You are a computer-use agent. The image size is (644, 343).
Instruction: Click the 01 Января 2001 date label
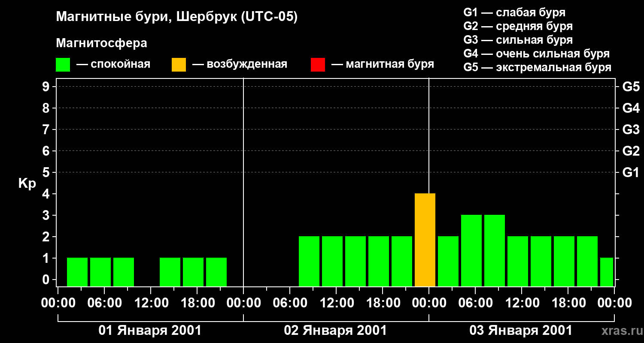click(x=150, y=331)
